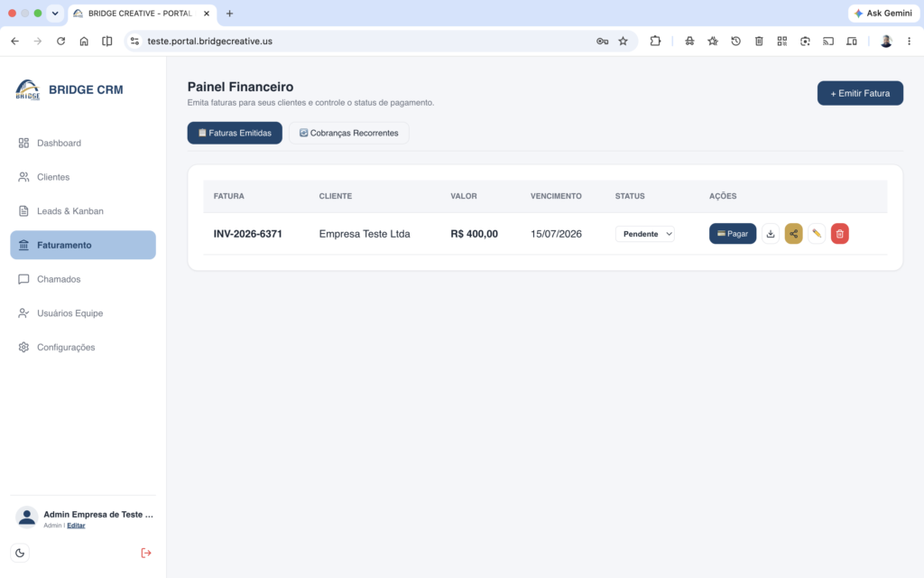Screen dimensions: 924x578
Task: Go to Leads & Kanban
Action: (x=82, y=211)
